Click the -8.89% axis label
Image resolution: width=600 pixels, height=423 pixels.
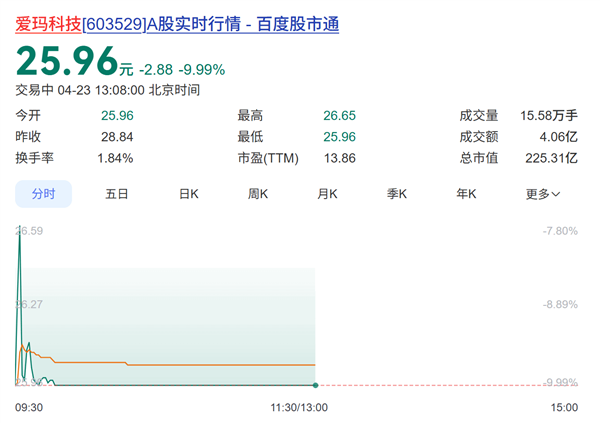pos(559,305)
